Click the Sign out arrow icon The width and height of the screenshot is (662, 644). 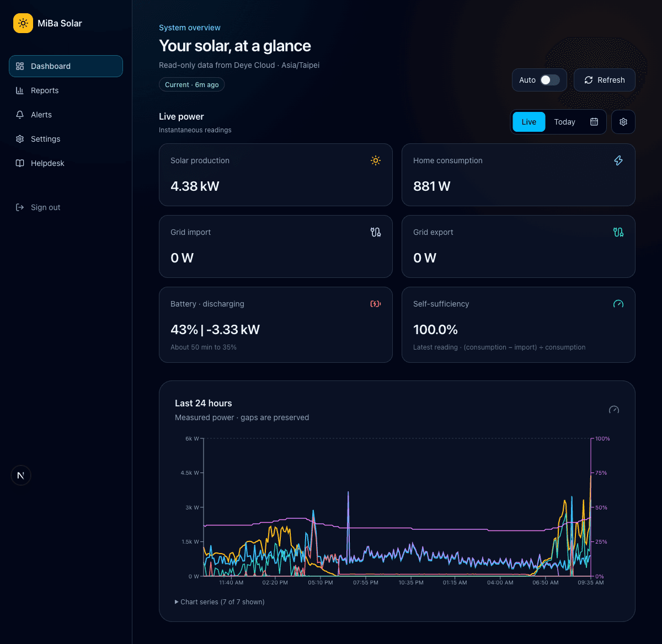(x=20, y=207)
